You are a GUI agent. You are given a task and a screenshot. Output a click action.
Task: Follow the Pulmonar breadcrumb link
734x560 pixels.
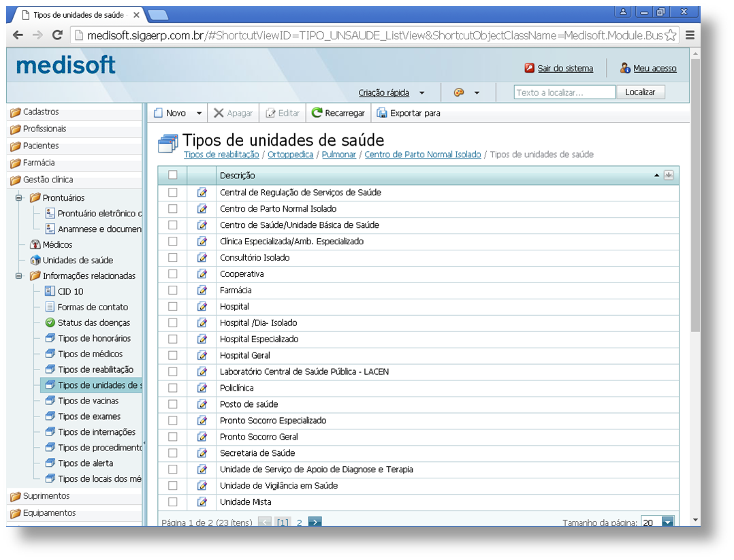tap(339, 154)
